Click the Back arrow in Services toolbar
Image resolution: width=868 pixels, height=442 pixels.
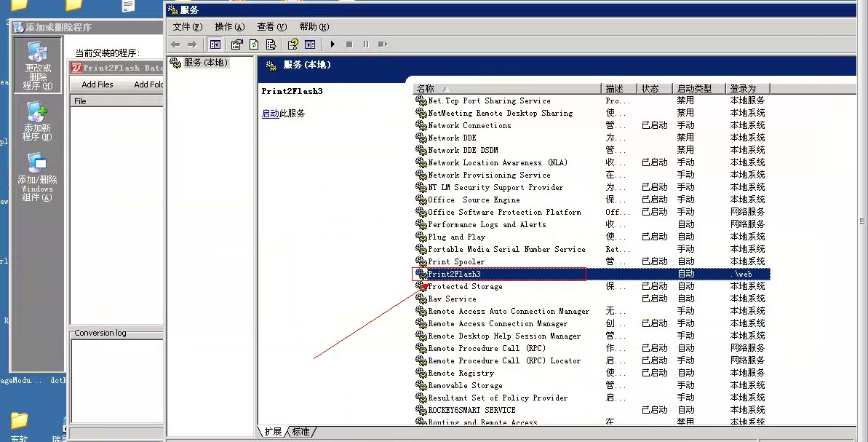[175, 44]
